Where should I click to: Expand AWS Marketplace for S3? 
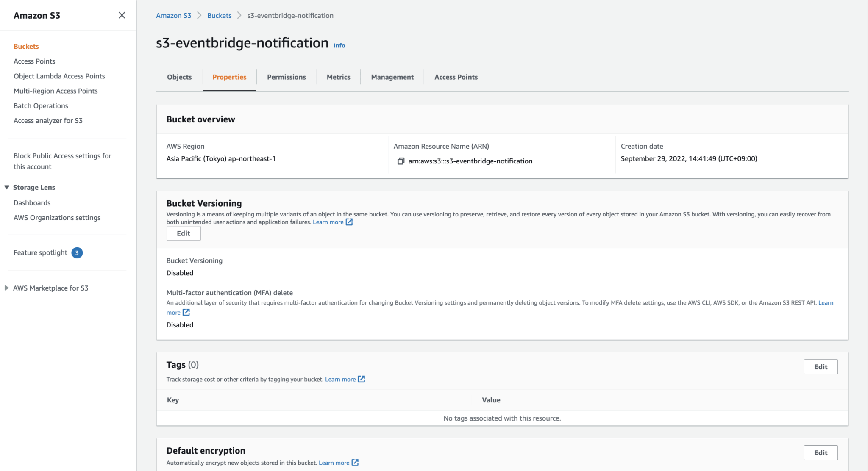tap(6, 288)
